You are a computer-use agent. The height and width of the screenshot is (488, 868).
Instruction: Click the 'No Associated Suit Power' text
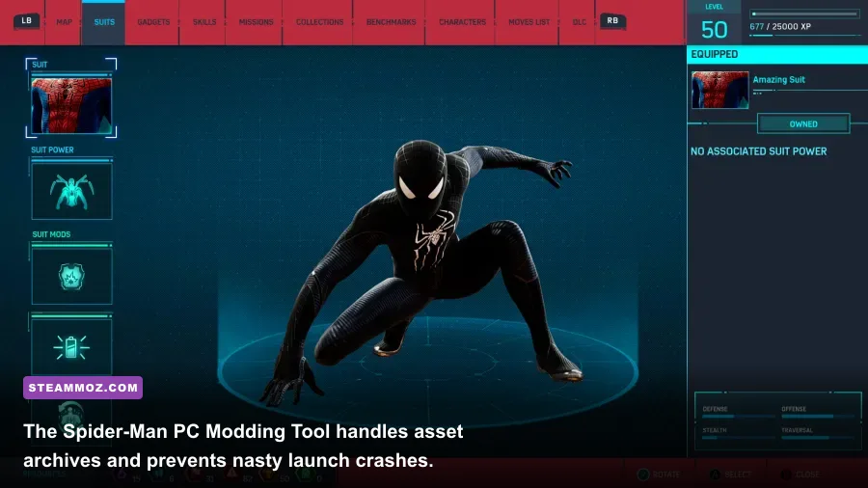coord(758,151)
